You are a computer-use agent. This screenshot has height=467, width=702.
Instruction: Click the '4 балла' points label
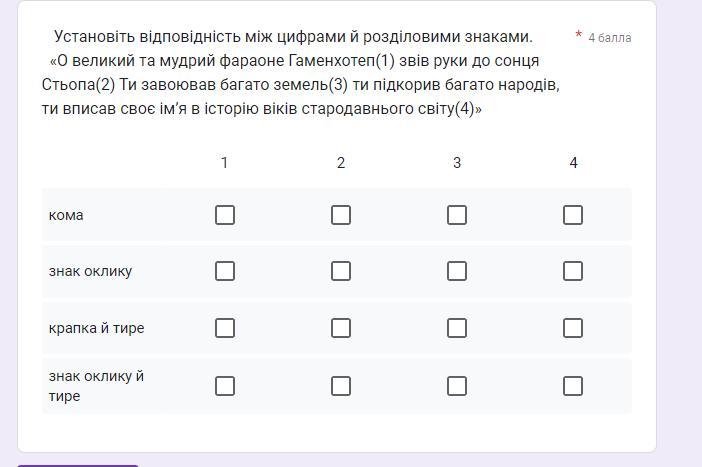pyautogui.click(x=609, y=38)
